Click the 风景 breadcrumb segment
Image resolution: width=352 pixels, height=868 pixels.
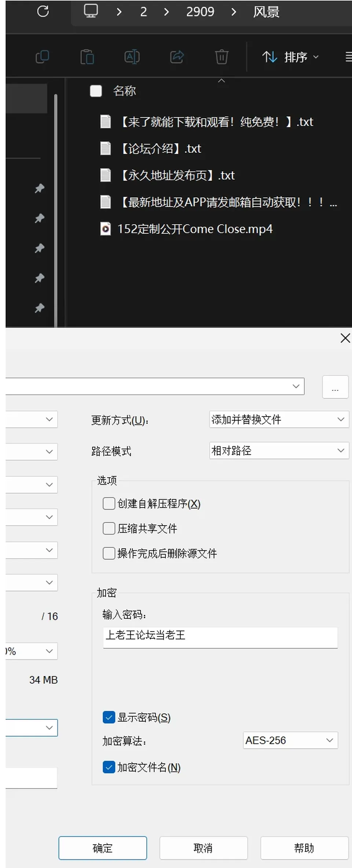(266, 12)
